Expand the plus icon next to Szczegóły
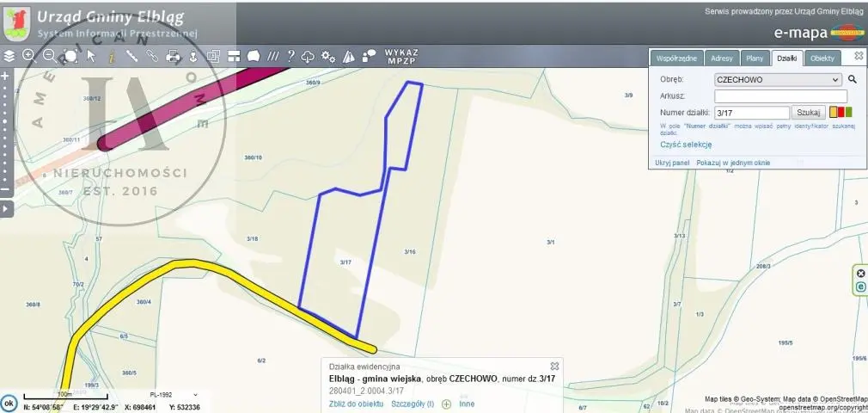 pos(446,404)
